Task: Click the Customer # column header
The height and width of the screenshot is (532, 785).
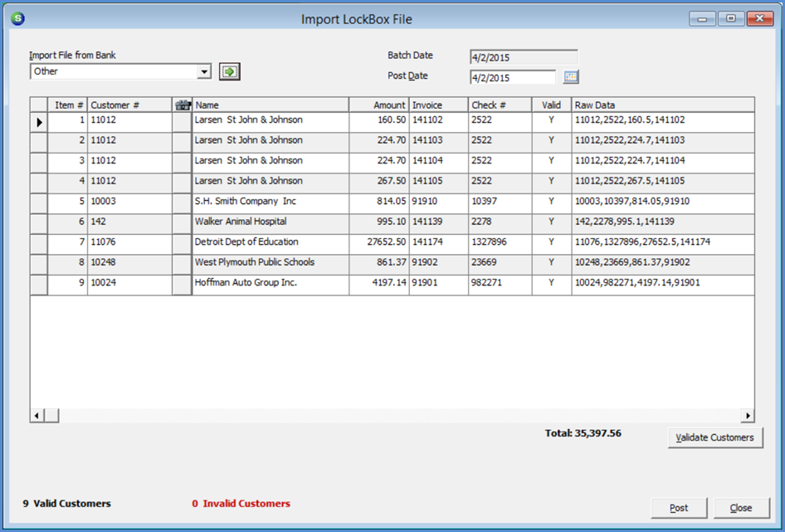Action: tap(129, 105)
